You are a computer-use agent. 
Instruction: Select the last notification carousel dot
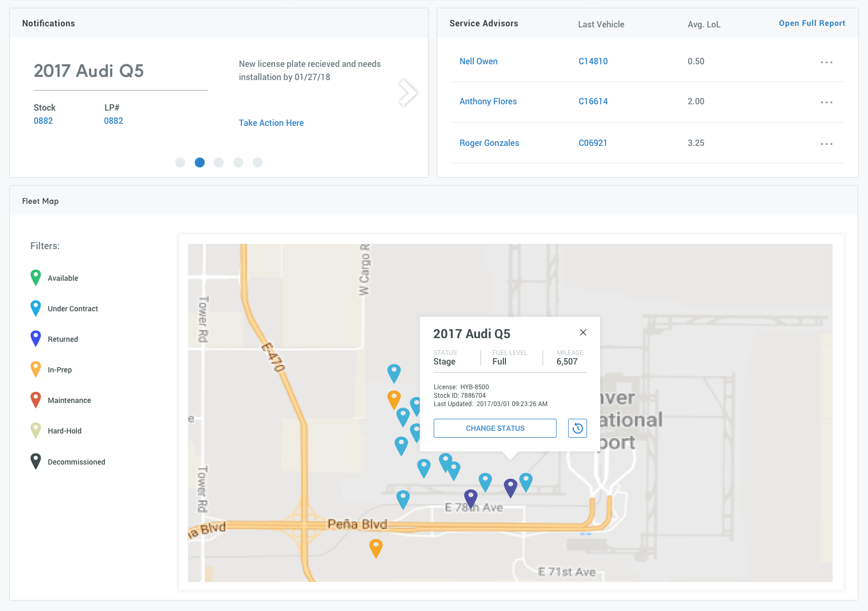coord(258,162)
